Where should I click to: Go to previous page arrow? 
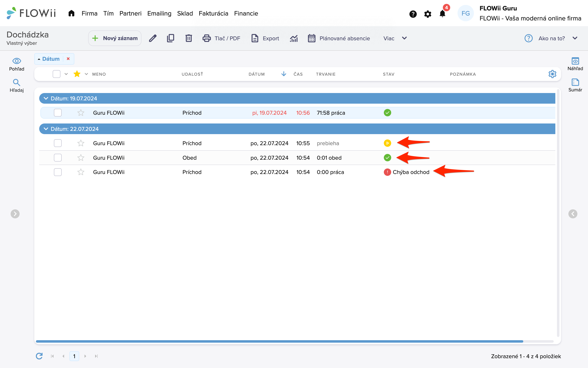pos(63,356)
